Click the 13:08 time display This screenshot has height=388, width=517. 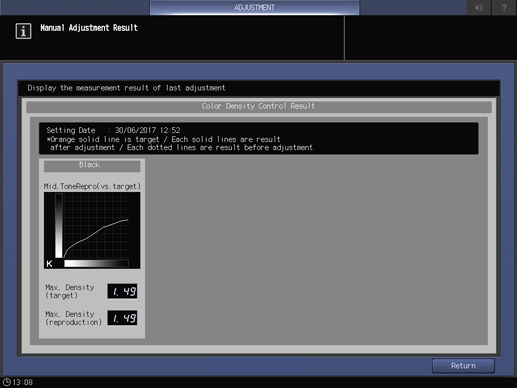coord(23,382)
